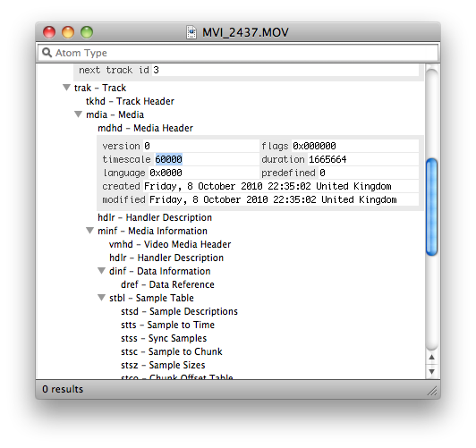This screenshot has width=476, height=448.
Task: Click the blue vertical scrollbar thumb
Action: click(431, 207)
